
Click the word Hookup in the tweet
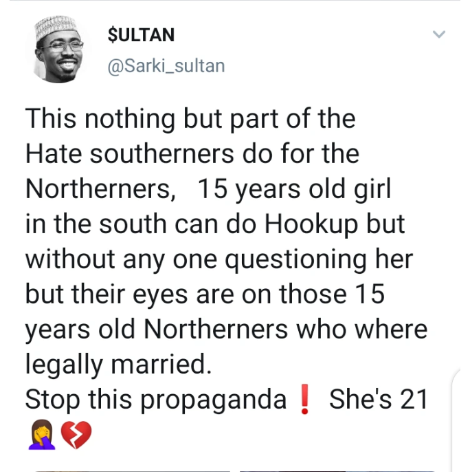click(x=311, y=225)
